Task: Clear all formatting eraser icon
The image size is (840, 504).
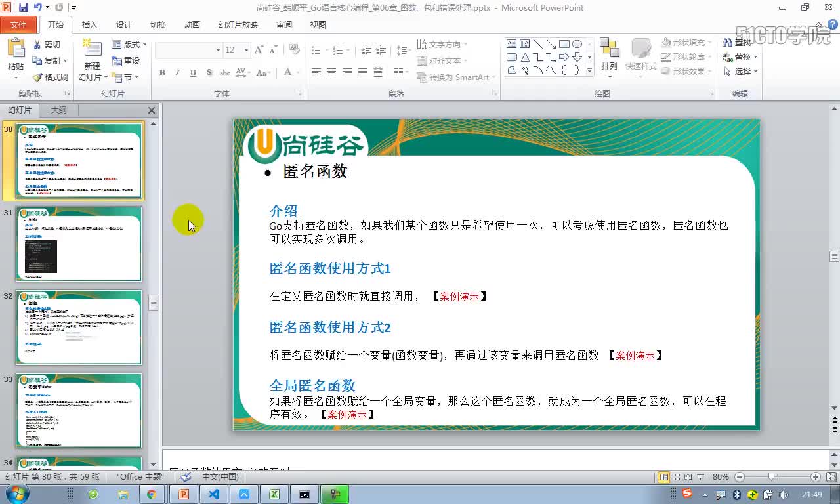Action: (x=294, y=50)
